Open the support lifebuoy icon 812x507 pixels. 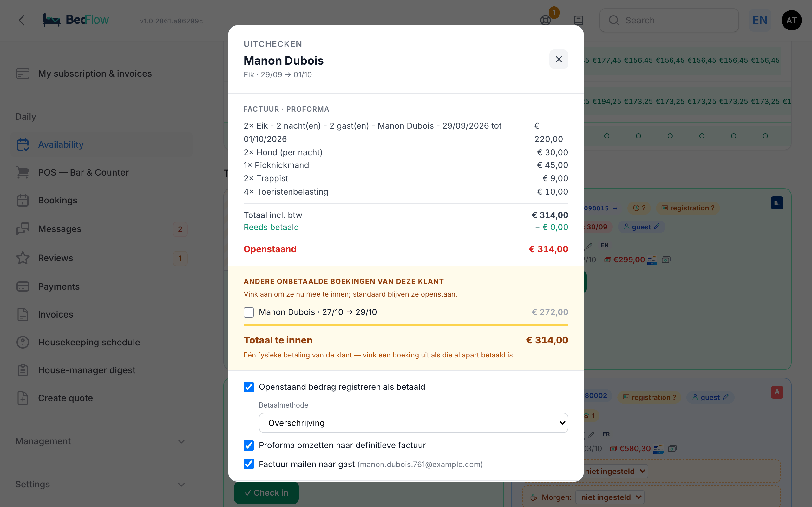click(x=546, y=21)
